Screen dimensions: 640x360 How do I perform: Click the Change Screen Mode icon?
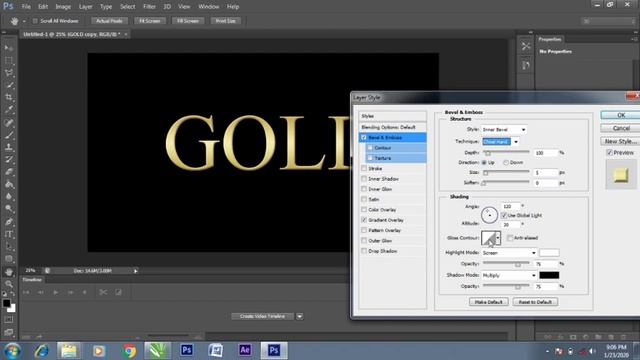[9, 332]
